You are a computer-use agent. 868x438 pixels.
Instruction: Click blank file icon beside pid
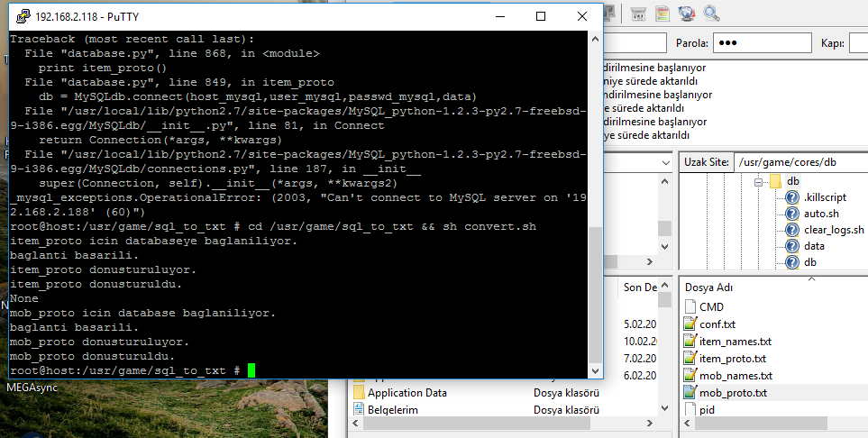pos(690,410)
